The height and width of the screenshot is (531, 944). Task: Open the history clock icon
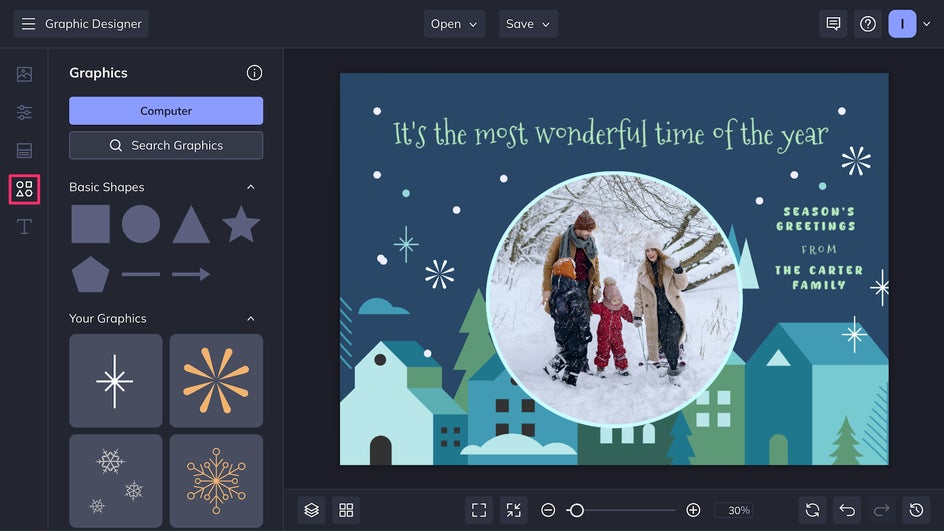pos(916,511)
